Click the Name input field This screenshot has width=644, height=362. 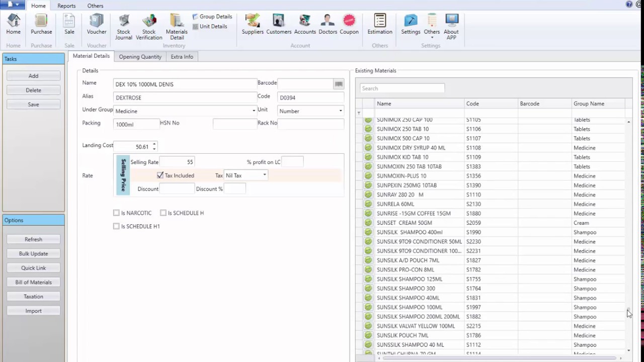[185, 84]
